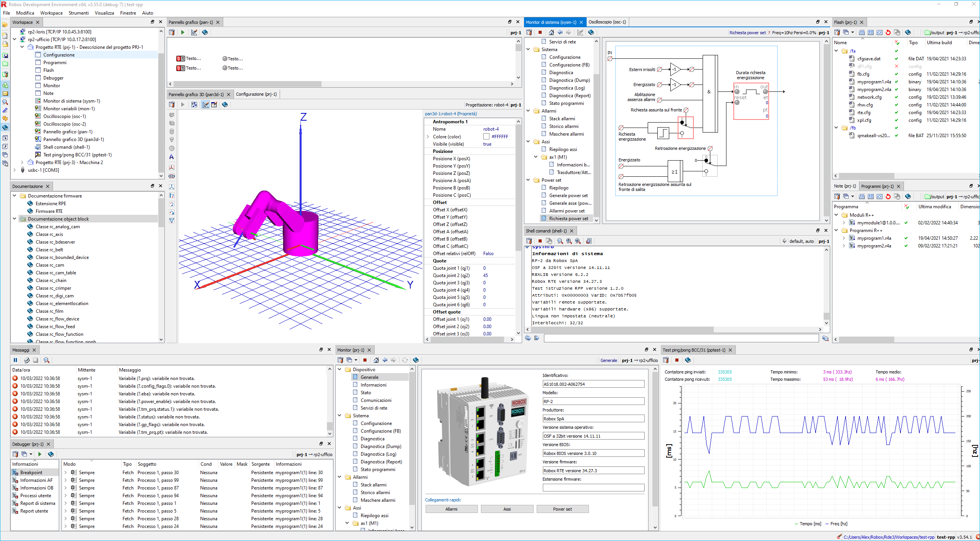Toggle the design mode icon in Pannello grafico 3D toolbar
This screenshot has height=541, width=980.
[206, 105]
